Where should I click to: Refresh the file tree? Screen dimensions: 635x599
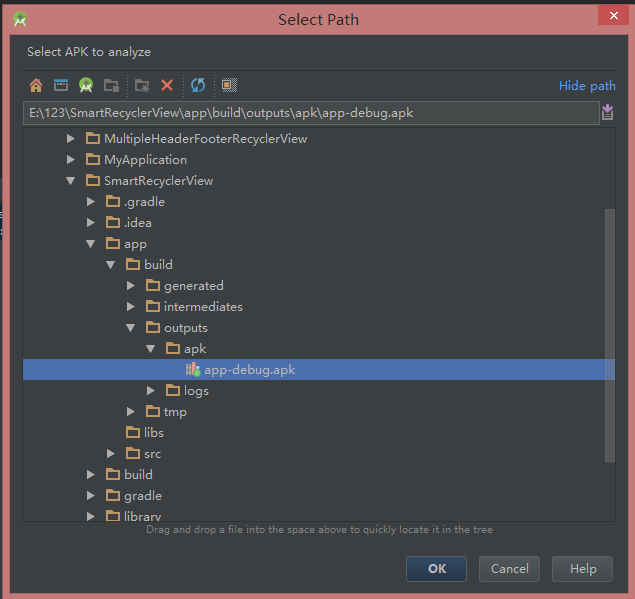tap(198, 85)
